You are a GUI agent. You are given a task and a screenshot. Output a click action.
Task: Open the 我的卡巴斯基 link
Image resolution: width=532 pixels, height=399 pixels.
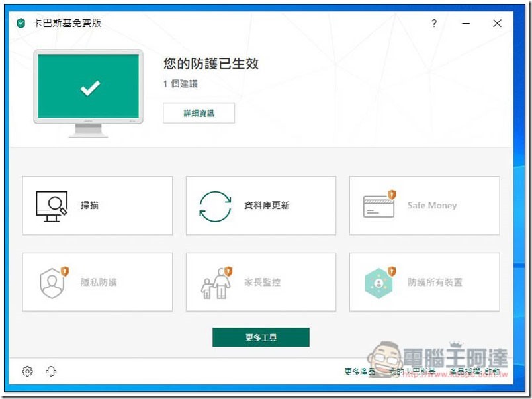point(412,372)
